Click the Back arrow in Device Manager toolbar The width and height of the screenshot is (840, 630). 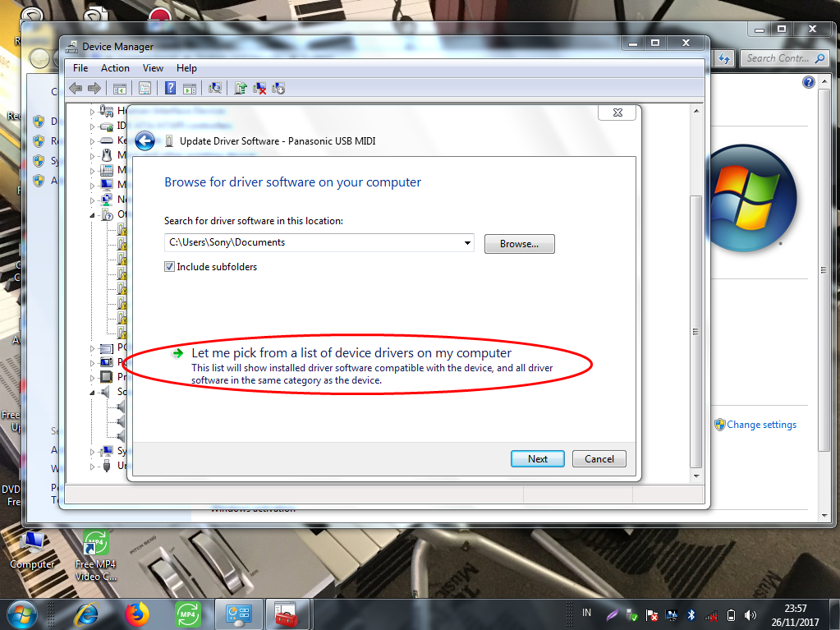[x=76, y=88]
